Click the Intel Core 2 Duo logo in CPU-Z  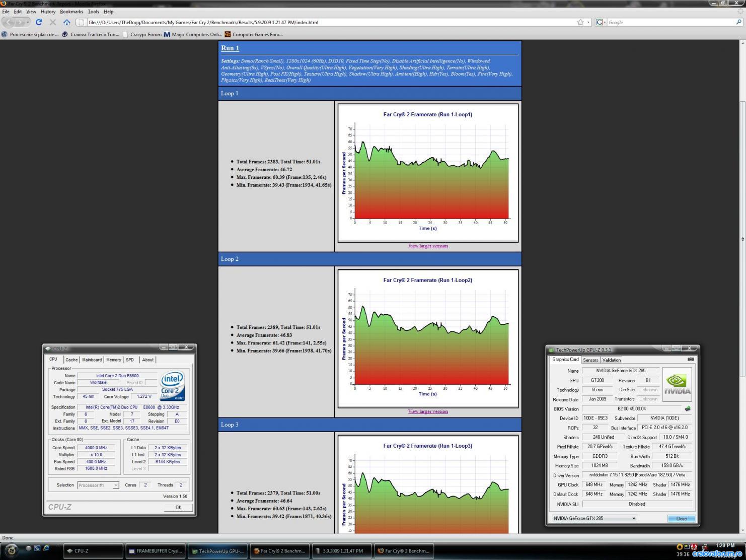pos(172,387)
